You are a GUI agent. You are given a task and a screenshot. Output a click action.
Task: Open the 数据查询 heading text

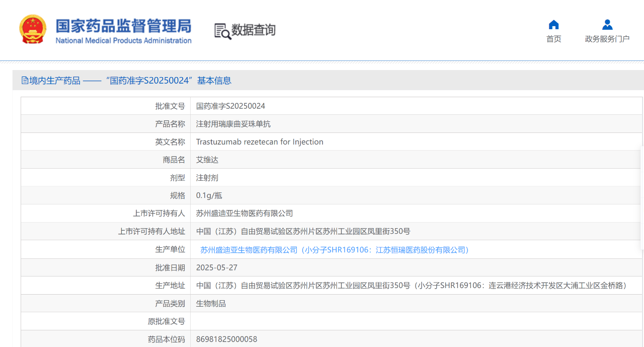pos(254,30)
